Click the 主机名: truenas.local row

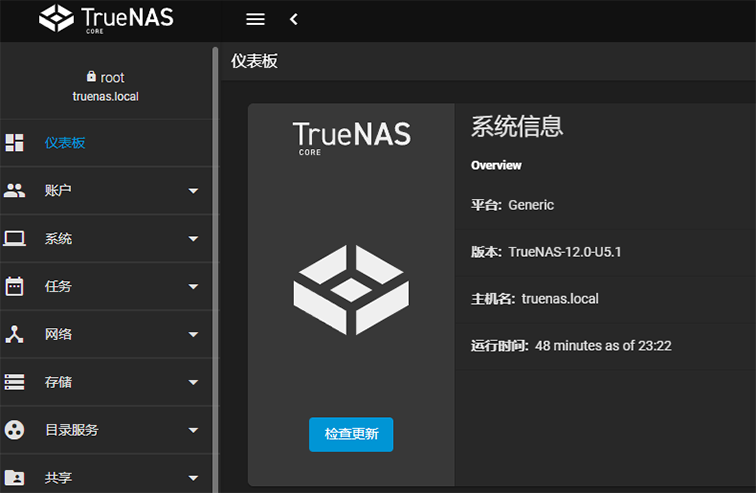606,299
